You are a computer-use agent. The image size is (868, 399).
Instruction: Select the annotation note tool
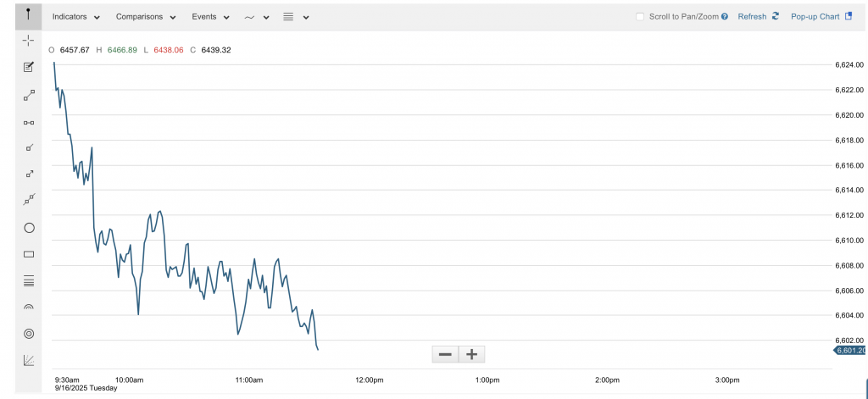point(28,68)
